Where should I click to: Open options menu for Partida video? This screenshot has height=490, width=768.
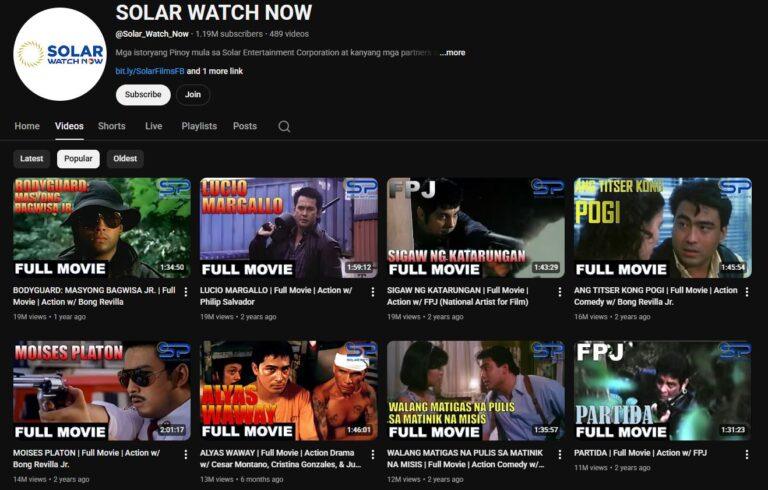point(747,455)
